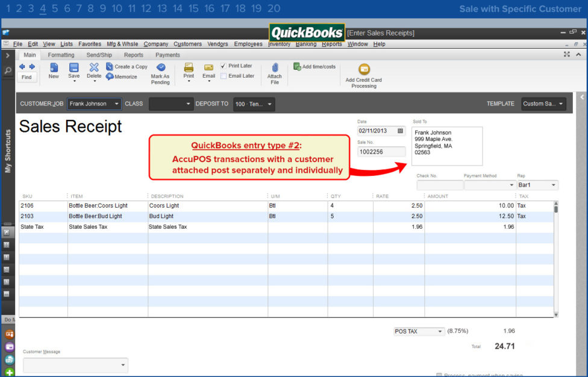Switch to the Formatting tab
The width and height of the screenshot is (588, 377).
61,55
